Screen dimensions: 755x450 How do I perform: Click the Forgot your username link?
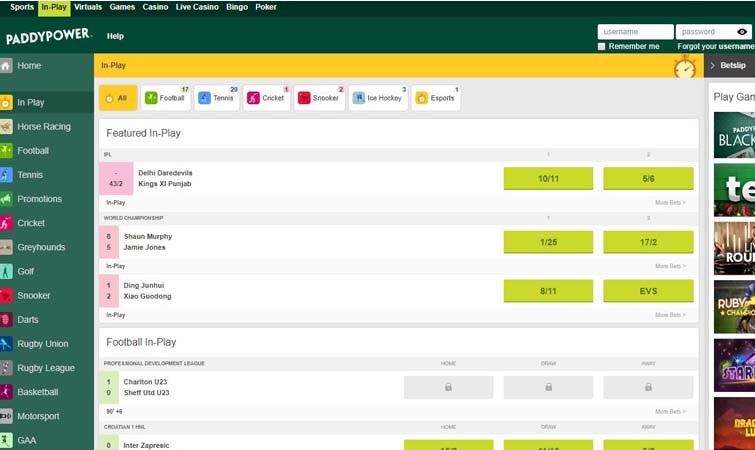pyautogui.click(x=715, y=46)
